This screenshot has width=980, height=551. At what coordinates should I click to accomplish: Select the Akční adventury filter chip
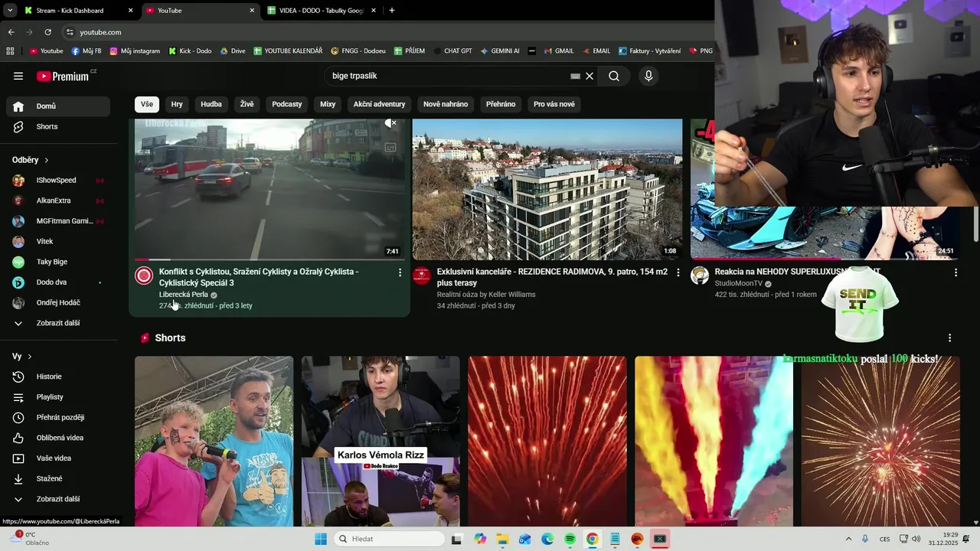379,104
